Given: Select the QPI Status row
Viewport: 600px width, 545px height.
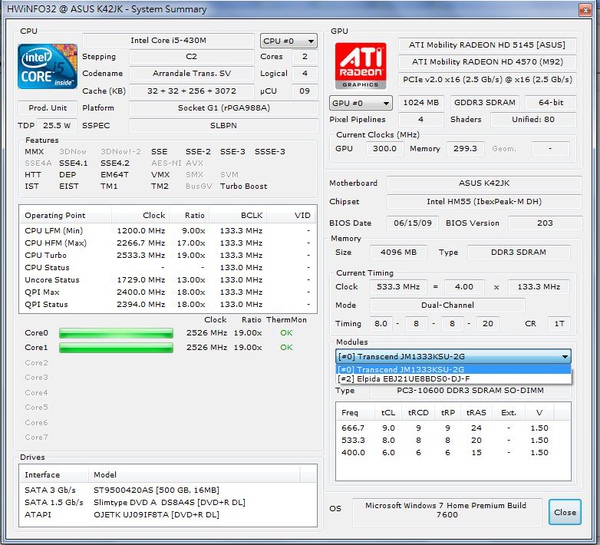Looking at the screenshot, I should click(x=168, y=304).
